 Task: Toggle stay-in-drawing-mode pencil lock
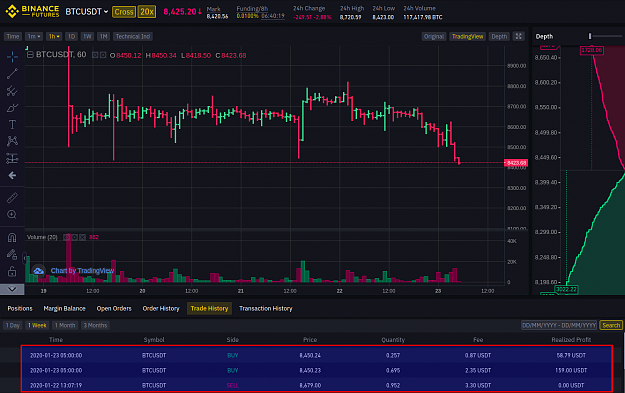click(12, 254)
